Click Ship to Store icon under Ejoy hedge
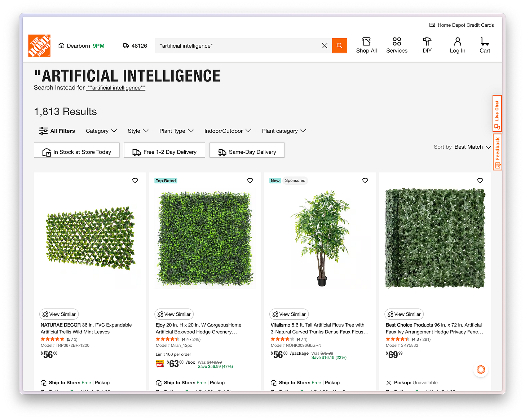The width and height of the screenshot is (525, 420). (159, 383)
